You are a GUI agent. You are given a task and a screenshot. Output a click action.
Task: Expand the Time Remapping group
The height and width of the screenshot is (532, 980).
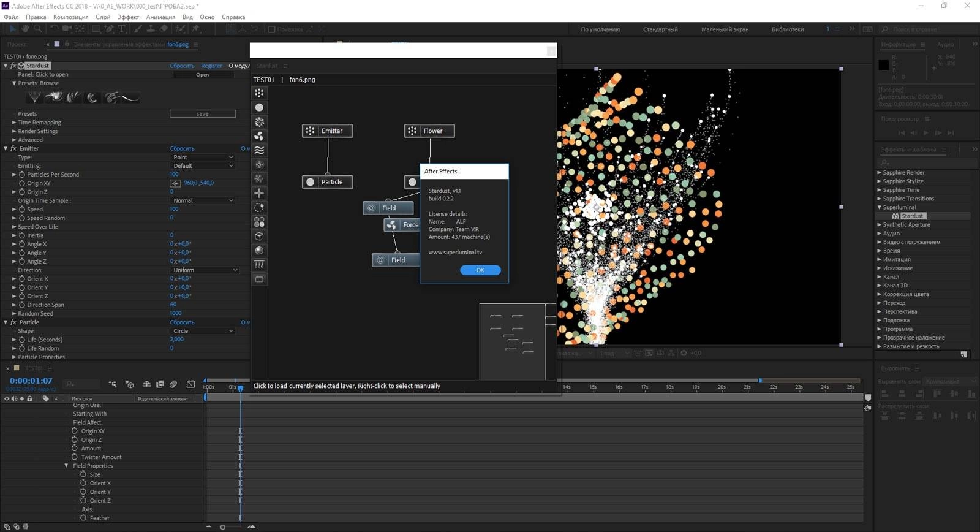[x=14, y=123]
